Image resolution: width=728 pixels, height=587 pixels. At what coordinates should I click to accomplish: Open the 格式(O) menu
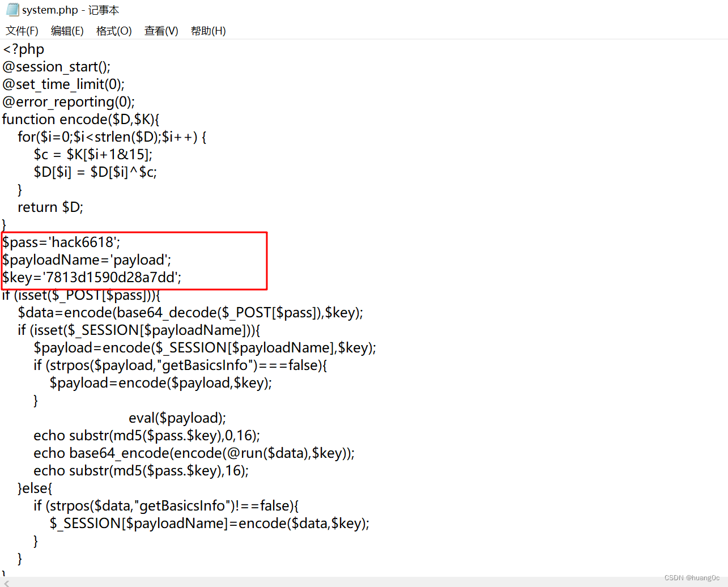114,31
